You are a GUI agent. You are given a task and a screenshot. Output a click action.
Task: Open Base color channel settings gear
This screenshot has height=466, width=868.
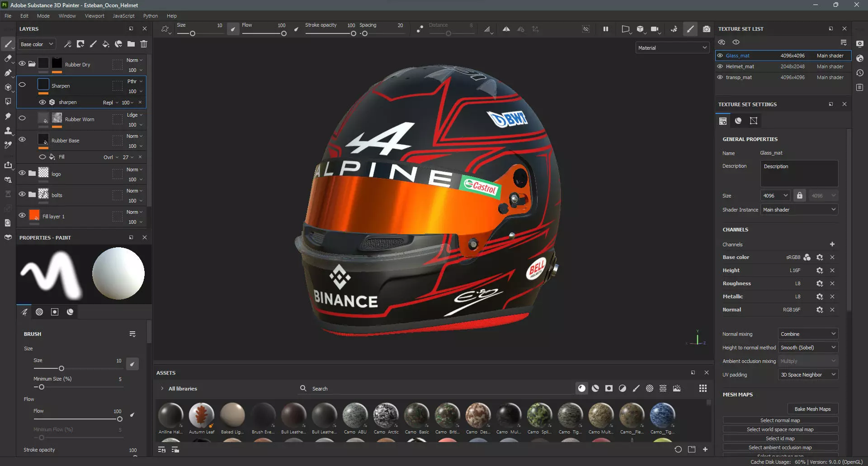coord(820,257)
